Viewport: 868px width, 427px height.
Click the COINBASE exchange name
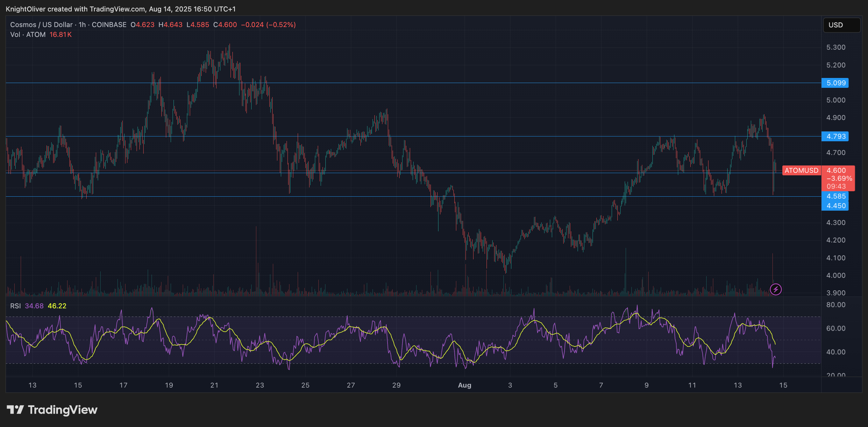point(109,24)
